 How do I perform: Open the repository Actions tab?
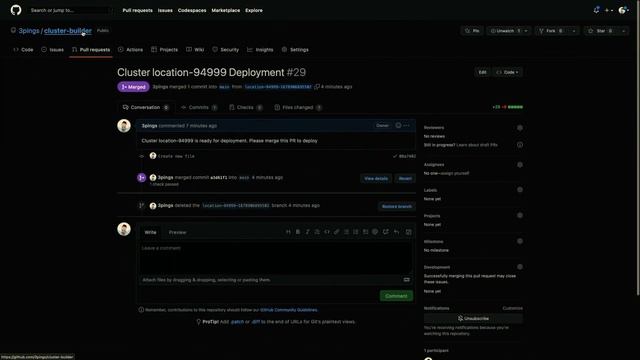[x=131, y=50]
